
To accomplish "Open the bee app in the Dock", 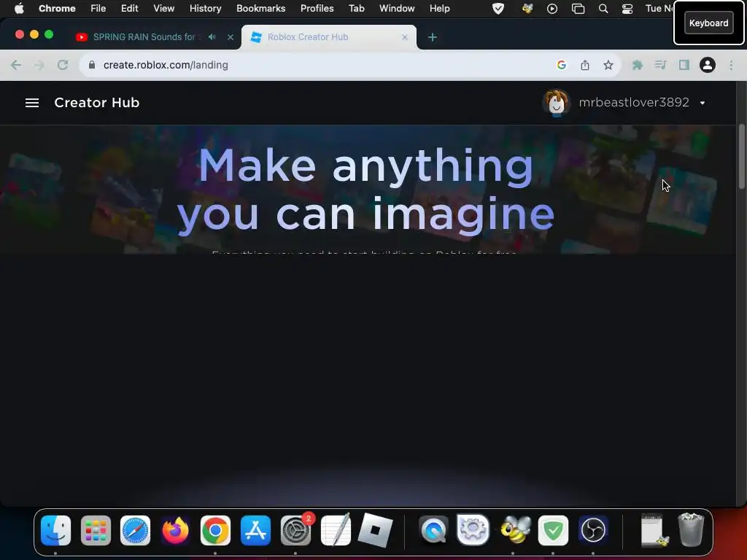I will click(516, 530).
